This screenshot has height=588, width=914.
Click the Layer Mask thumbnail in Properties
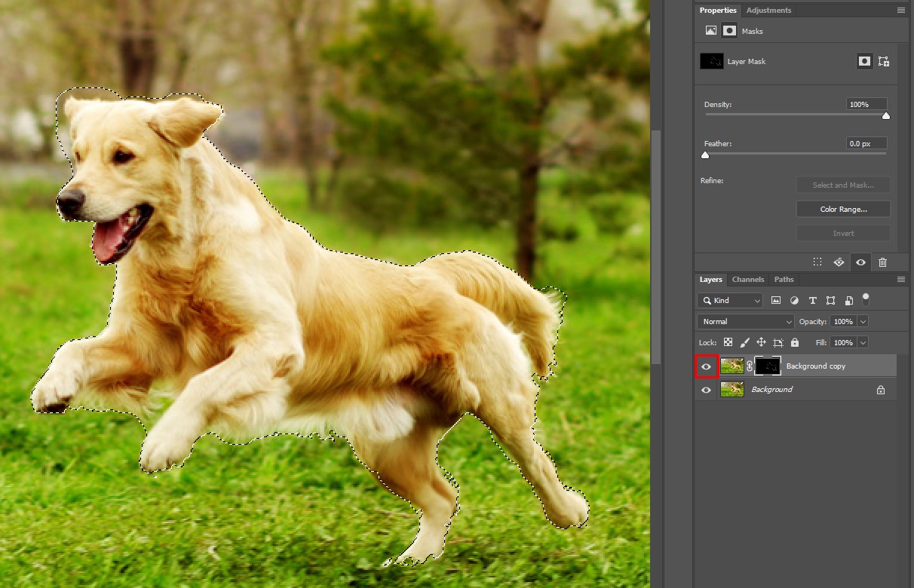coord(712,61)
